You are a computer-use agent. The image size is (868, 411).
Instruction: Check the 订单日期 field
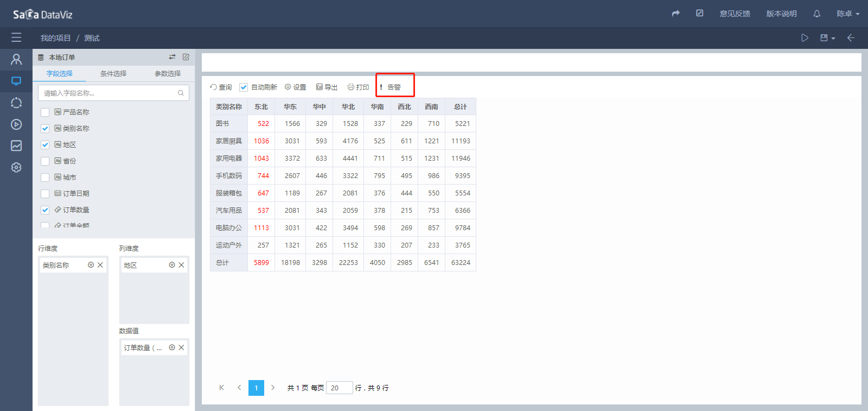pyautogui.click(x=45, y=193)
